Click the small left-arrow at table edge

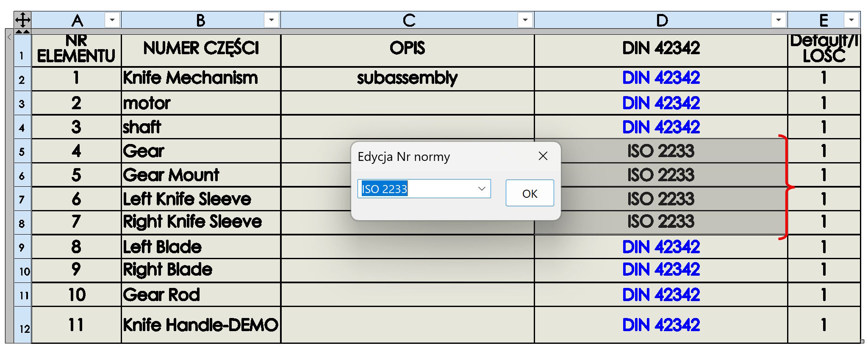click(9, 37)
